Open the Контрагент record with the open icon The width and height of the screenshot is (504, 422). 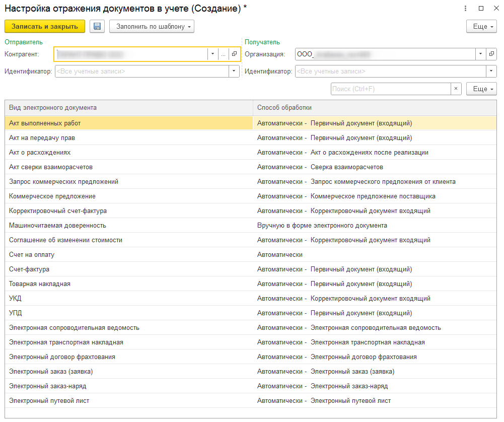[x=234, y=54]
